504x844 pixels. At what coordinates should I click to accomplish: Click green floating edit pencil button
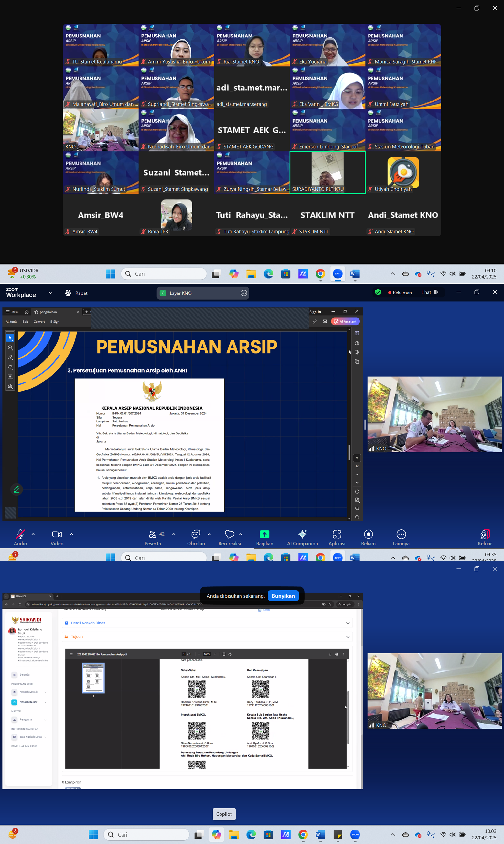click(x=16, y=490)
